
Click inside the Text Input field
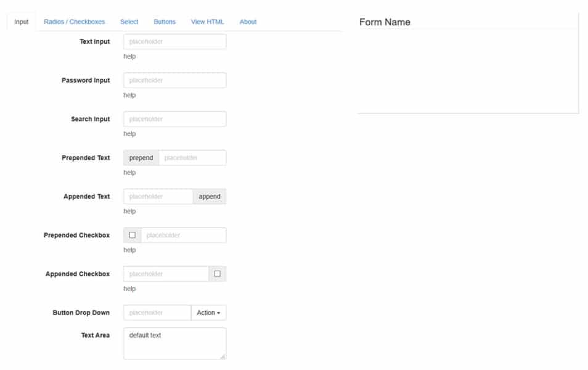click(x=174, y=41)
